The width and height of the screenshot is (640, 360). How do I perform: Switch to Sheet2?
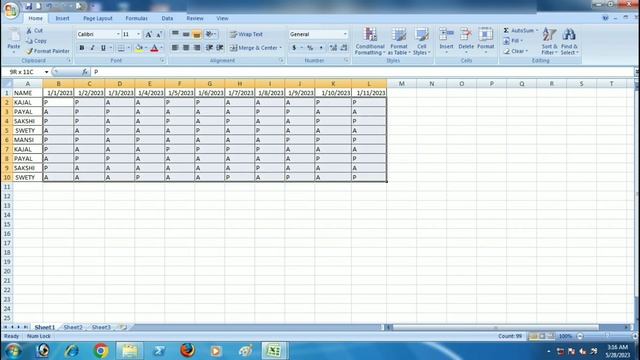pyautogui.click(x=73, y=327)
